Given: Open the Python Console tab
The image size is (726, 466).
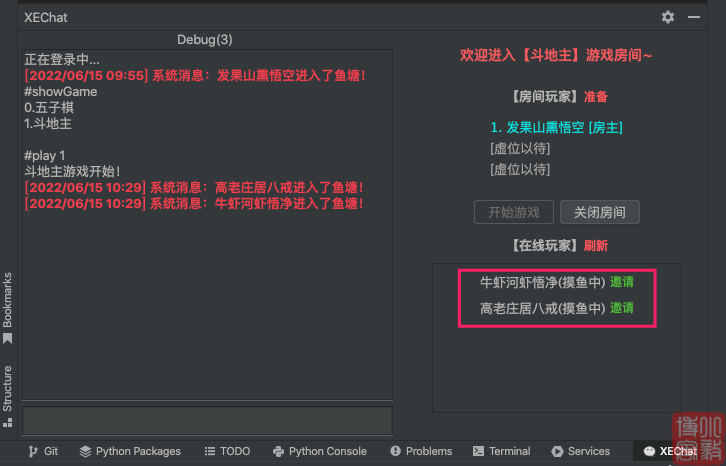Looking at the screenshot, I should tap(320, 451).
